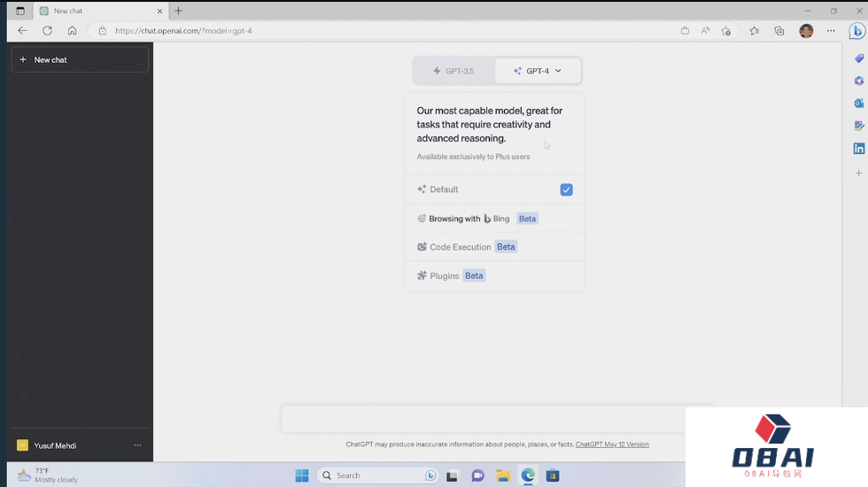Viewport: 868px width, 487px height.
Task: Open Edge Settings and more menu
Action: coord(831,31)
